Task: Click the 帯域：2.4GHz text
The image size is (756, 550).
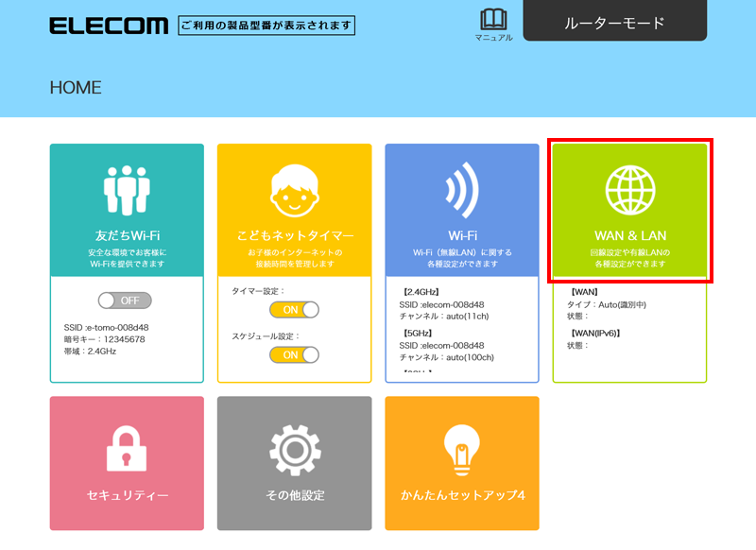Action: click(x=90, y=352)
